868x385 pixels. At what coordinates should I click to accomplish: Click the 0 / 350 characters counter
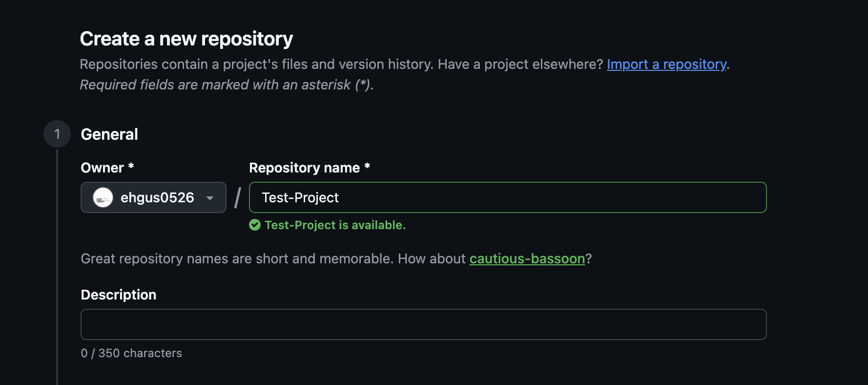pos(131,353)
